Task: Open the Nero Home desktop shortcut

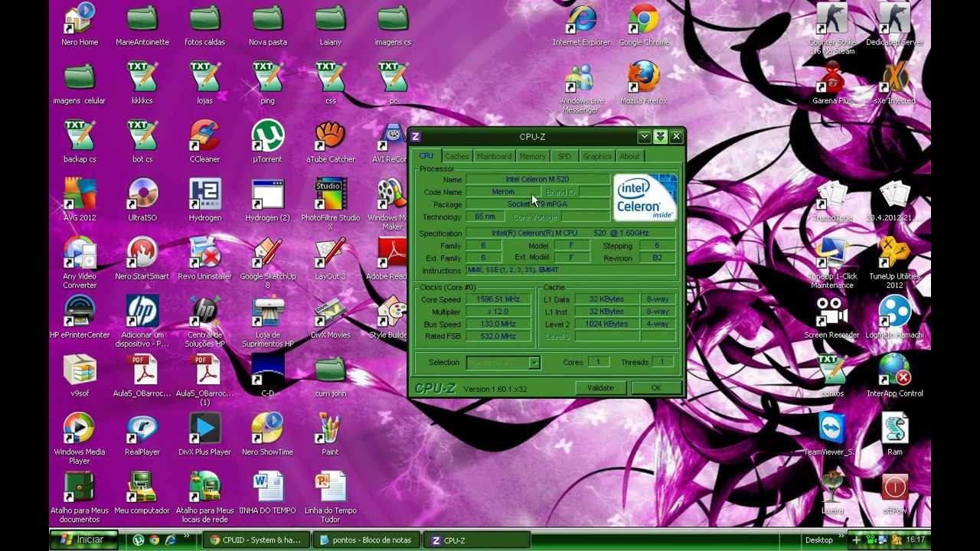Action: (80, 25)
